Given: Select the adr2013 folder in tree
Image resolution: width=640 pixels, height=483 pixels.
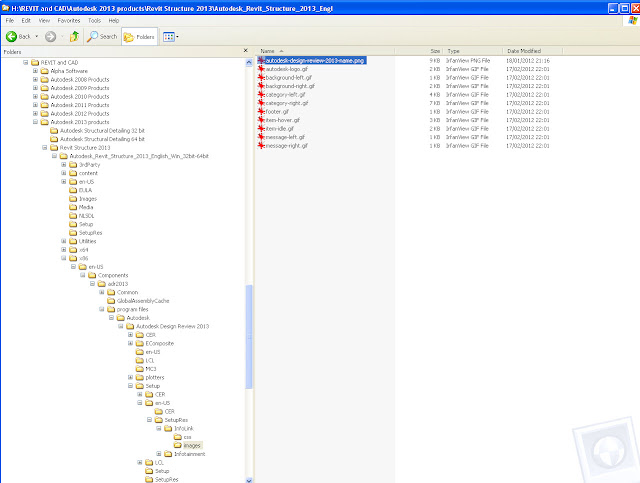Looking at the screenshot, I should (118, 284).
